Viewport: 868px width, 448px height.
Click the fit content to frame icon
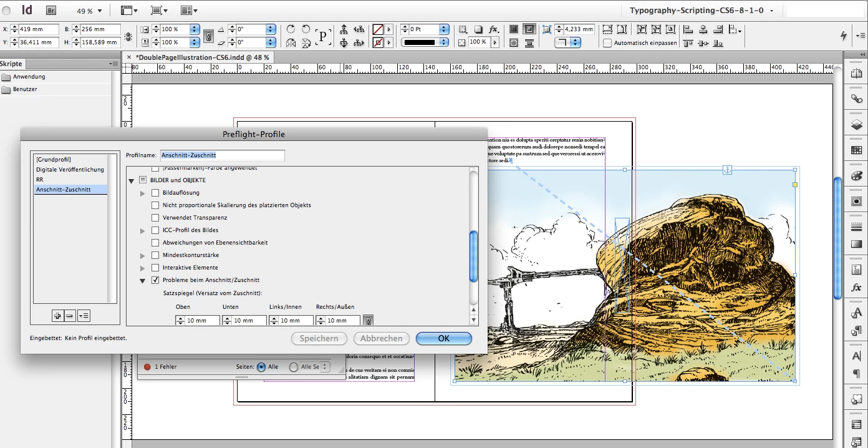tap(642, 29)
